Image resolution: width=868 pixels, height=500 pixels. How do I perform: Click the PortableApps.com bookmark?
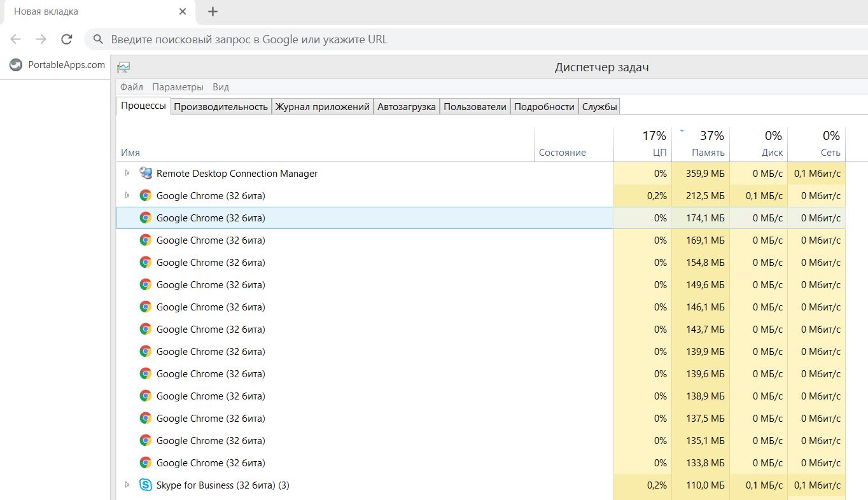[57, 65]
